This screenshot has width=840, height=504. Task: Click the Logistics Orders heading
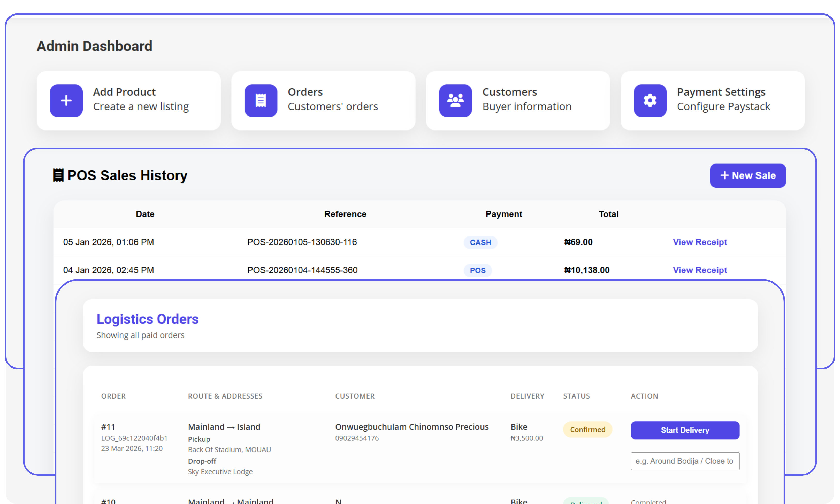pyautogui.click(x=147, y=319)
